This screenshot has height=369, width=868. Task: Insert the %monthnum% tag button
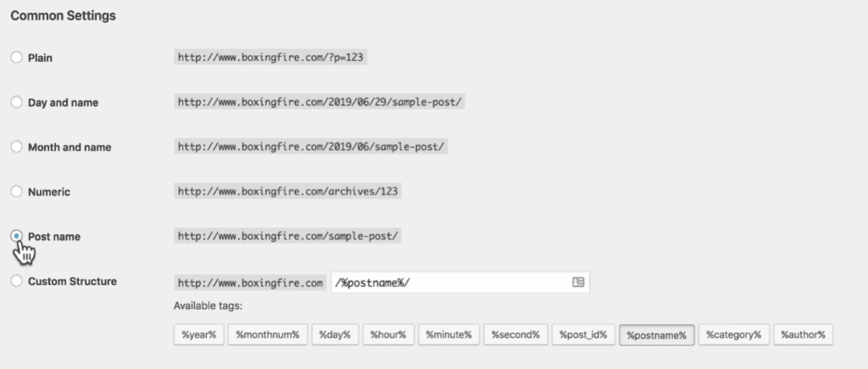point(267,335)
